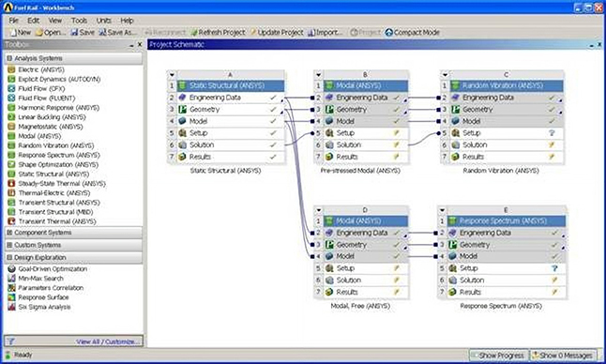Choose Goal-Driven Optimization in Design Exploration

(x=53, y=269)
